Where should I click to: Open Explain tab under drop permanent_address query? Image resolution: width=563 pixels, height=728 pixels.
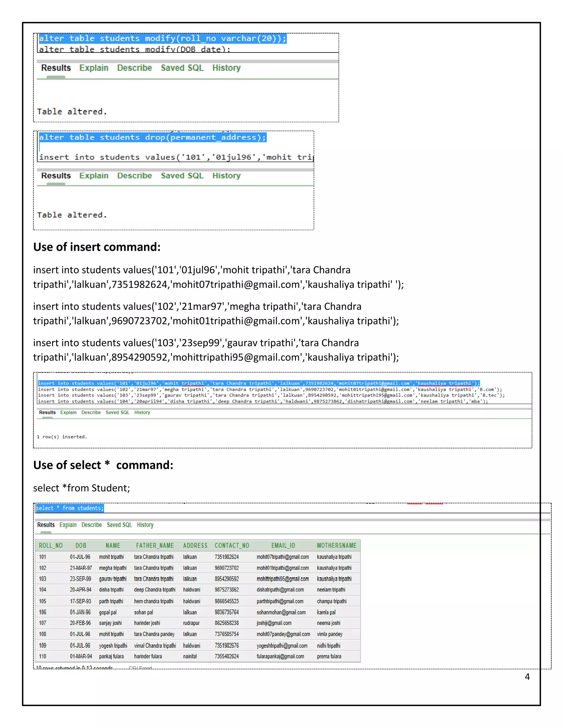(94, 175)
